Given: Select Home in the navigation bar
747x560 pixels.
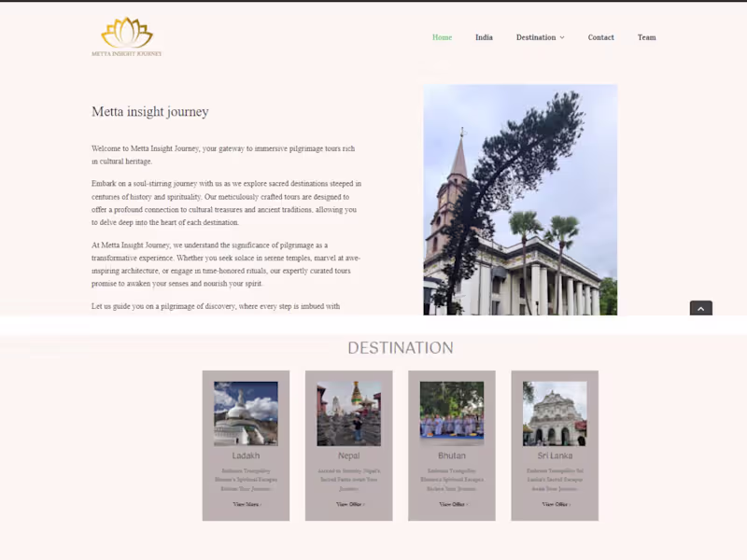Looking at the screenshot, I should coord(442,37).
